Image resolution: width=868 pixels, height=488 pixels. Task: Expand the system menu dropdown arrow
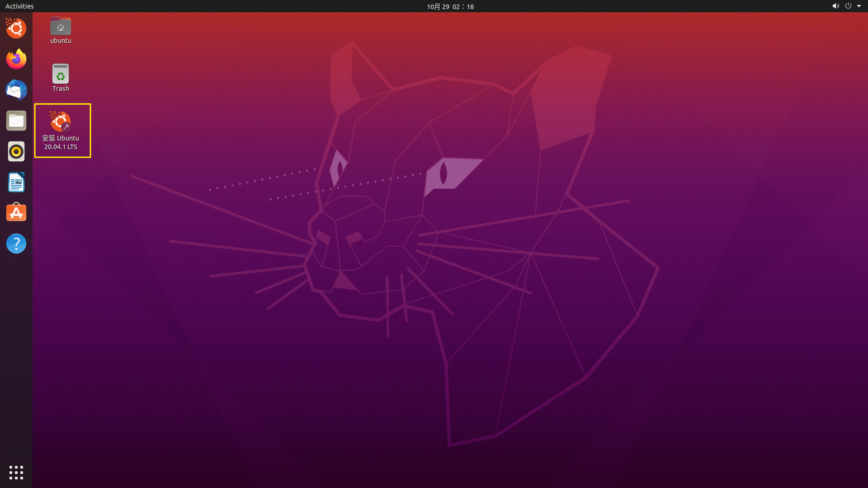(859, 6)
